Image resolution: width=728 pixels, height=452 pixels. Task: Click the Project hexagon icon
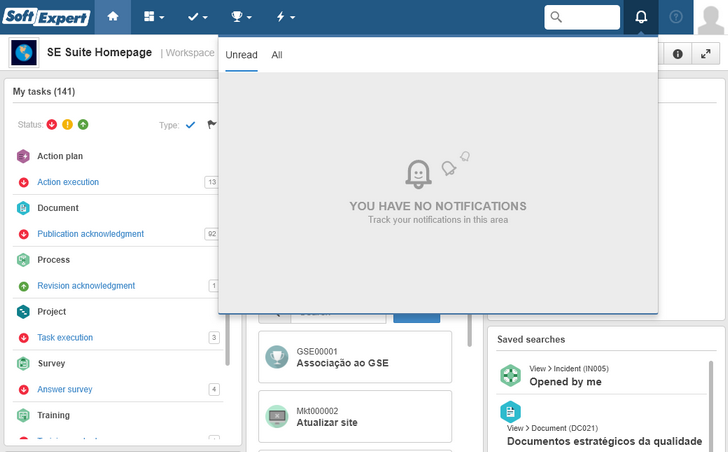click(23, 312)
